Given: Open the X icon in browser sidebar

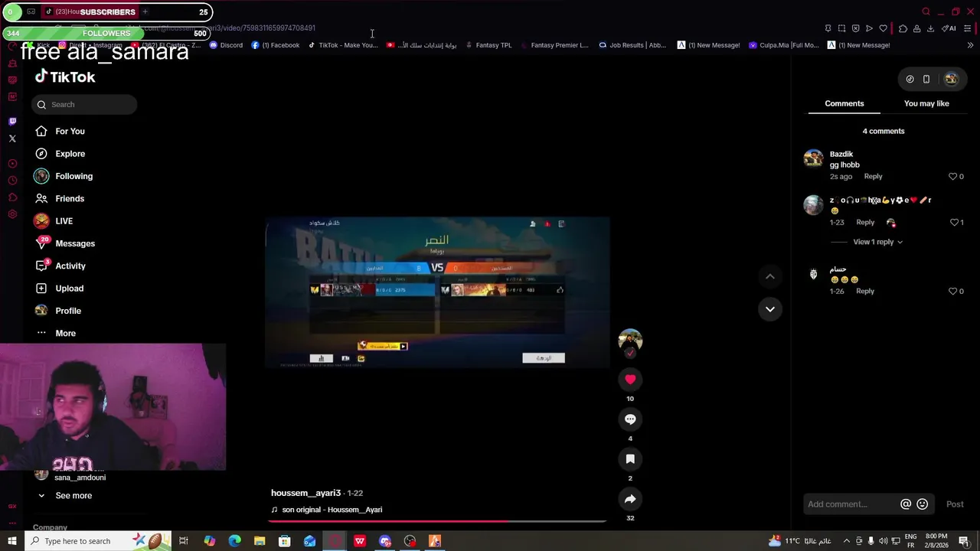Looking at the screenshot, I should click(x=12, y=139).
